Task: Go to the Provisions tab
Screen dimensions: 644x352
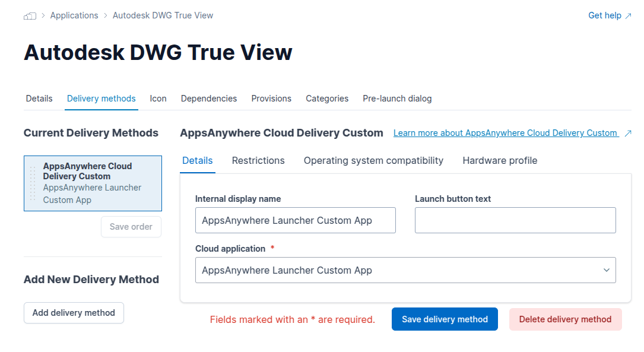Action: (271, 99)
